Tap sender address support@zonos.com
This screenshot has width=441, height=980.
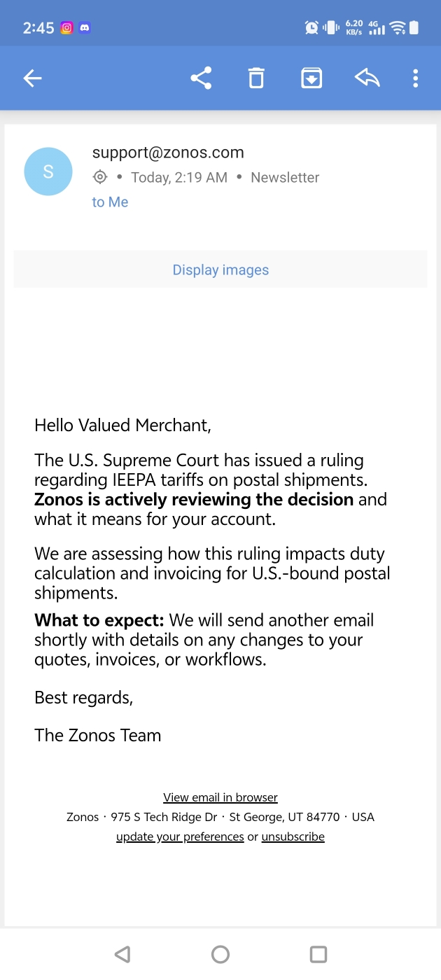point(168,153)
